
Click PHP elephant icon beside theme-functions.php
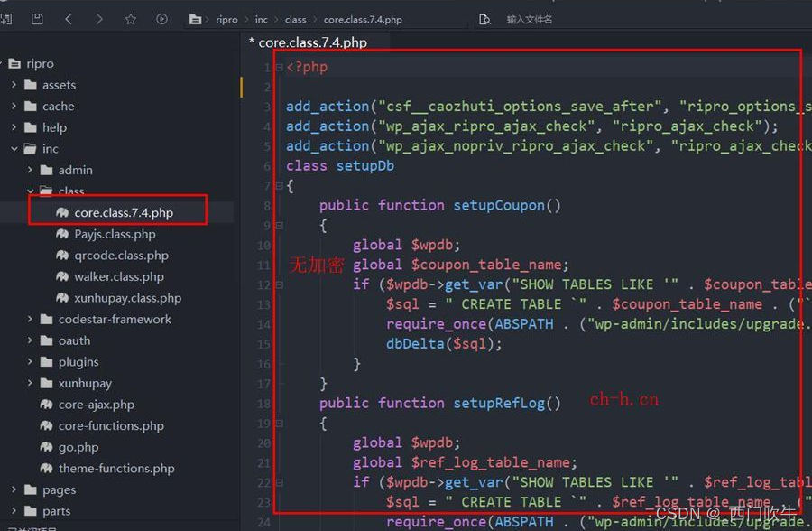(x=46, y=469)
